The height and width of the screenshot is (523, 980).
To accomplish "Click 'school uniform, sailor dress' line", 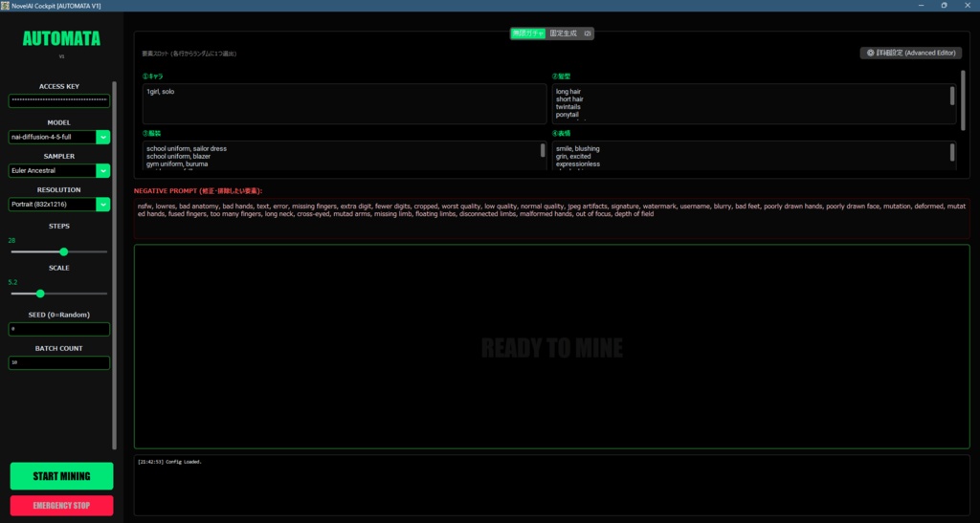I will pyautogui.click(x=187, y=148).
